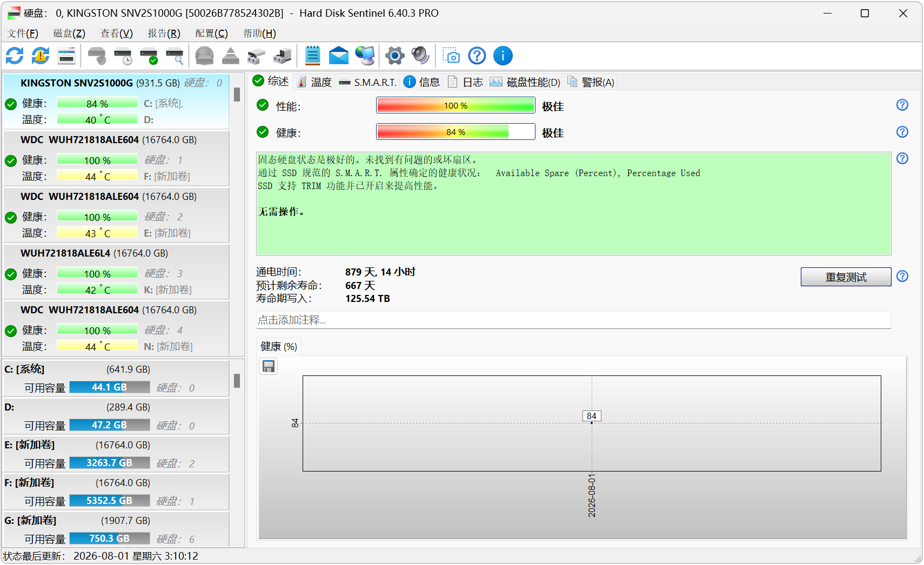Open the disk panel window icon

click(x=66, y=56)
